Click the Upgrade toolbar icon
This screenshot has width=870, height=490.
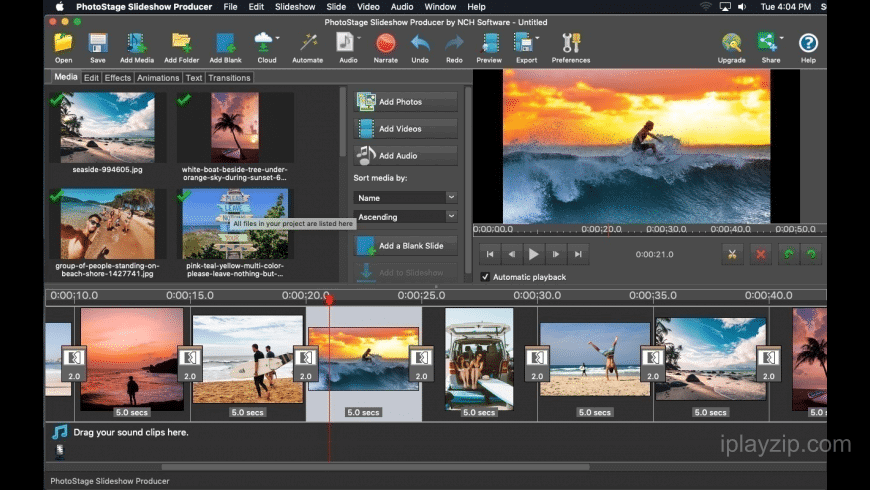731,48
